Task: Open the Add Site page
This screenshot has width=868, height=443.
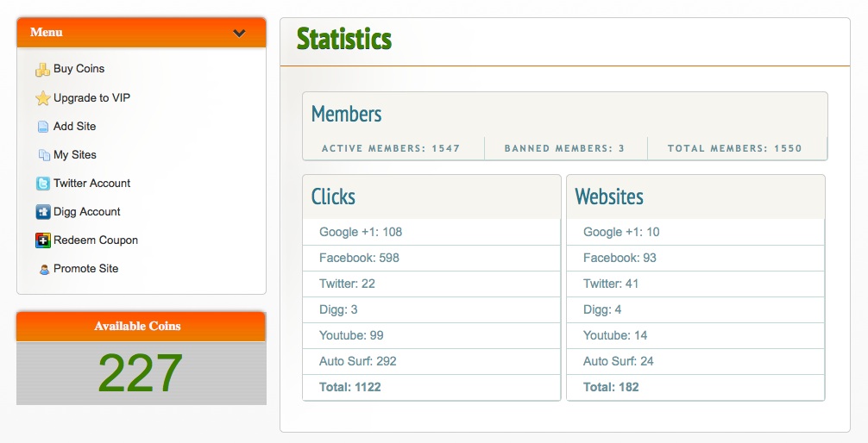Action: [75, 126]
